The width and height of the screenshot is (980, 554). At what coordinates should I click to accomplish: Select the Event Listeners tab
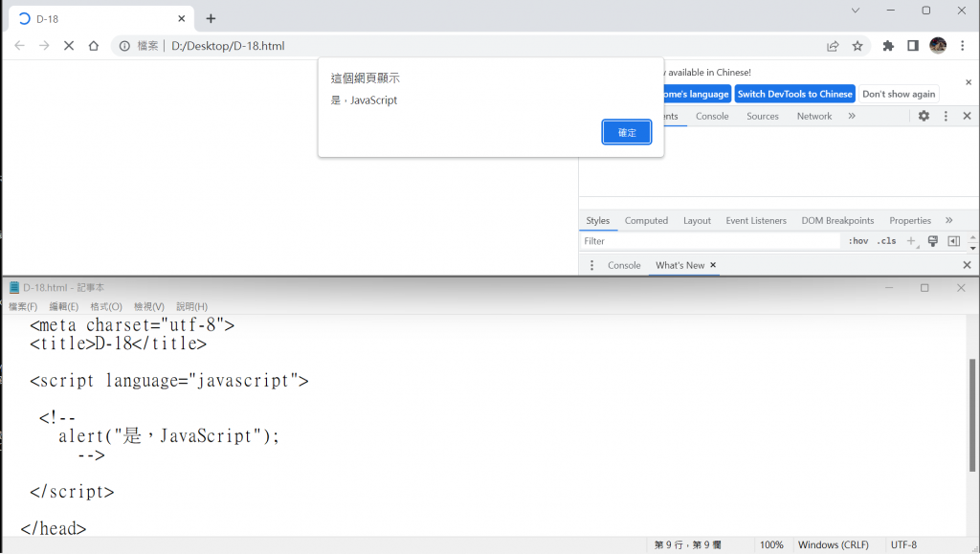click(x=756, y=220)
